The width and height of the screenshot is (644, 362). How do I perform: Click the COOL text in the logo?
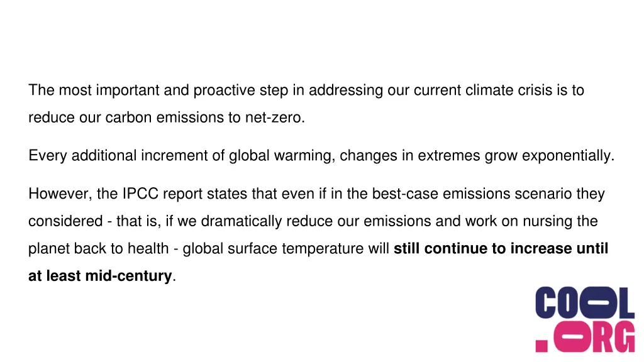click(585, 303)
